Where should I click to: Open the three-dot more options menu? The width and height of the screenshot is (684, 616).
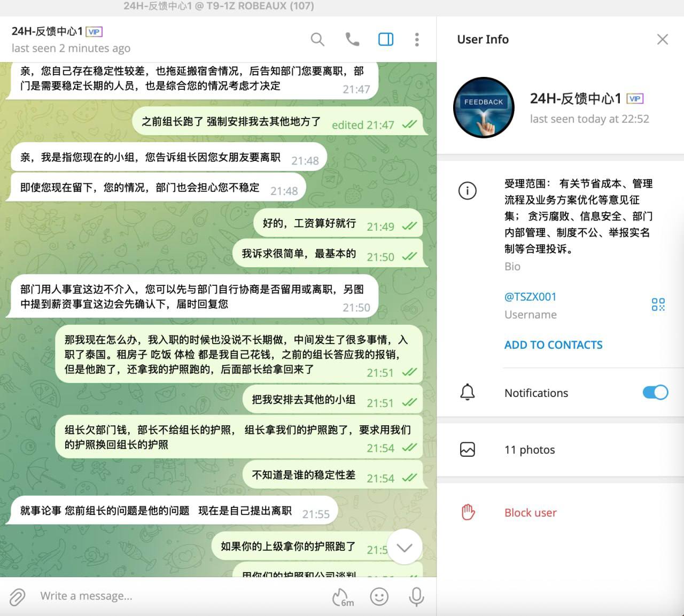tap(417, 39)
